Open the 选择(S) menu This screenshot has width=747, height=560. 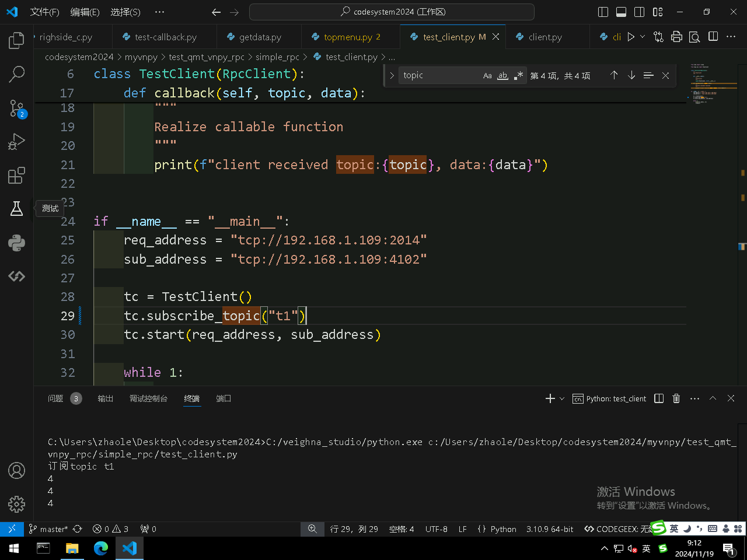(125, 12)
